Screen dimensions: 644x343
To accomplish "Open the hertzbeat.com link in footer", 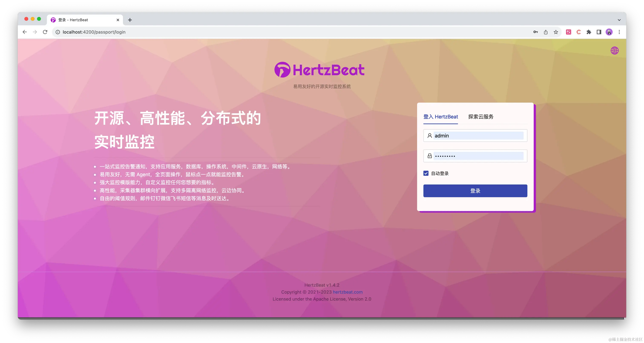I will pos(348,292).
